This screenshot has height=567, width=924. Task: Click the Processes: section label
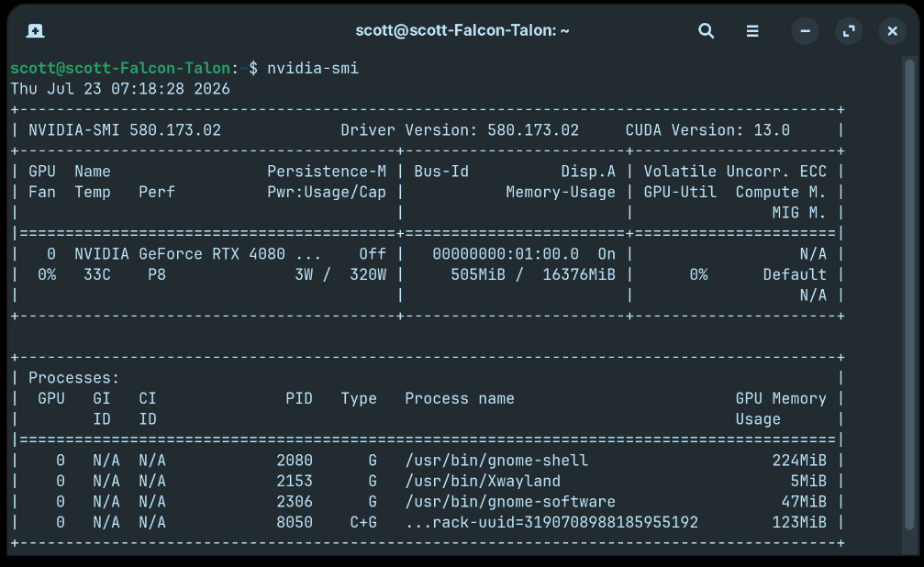tap(74, 378)
